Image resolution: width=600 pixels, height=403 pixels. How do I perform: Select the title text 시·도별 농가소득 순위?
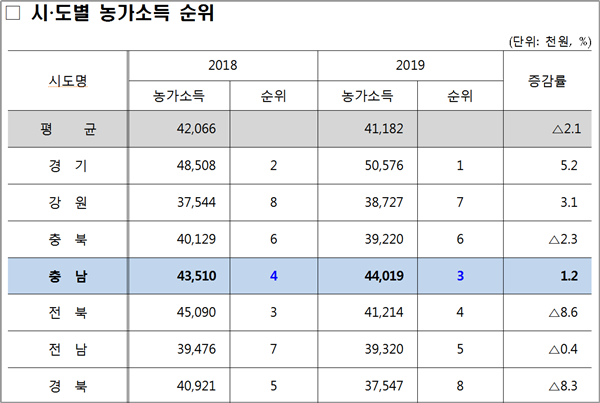[x=122, y=13]
